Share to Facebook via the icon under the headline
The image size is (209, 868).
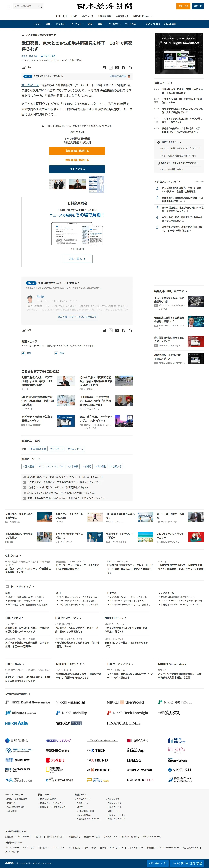click(124, 68)
